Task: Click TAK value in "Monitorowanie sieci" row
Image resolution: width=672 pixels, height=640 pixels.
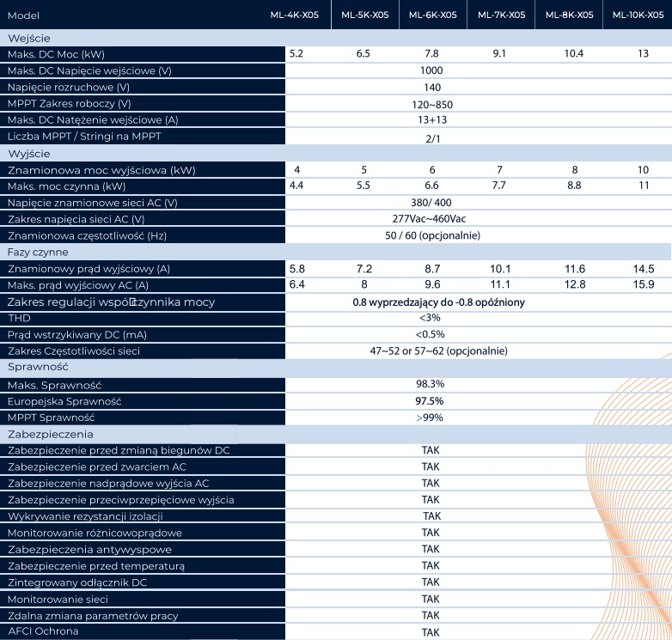Action: [x=431, y=599]
